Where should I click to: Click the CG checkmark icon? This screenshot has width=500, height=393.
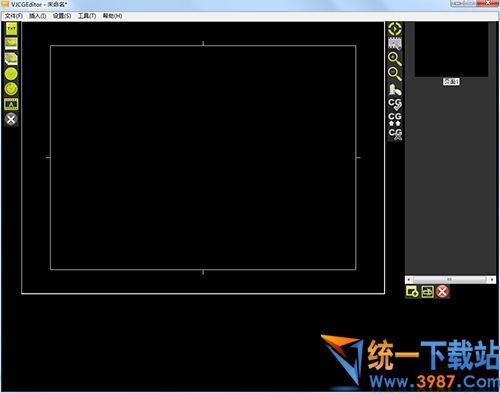(395, 104)
